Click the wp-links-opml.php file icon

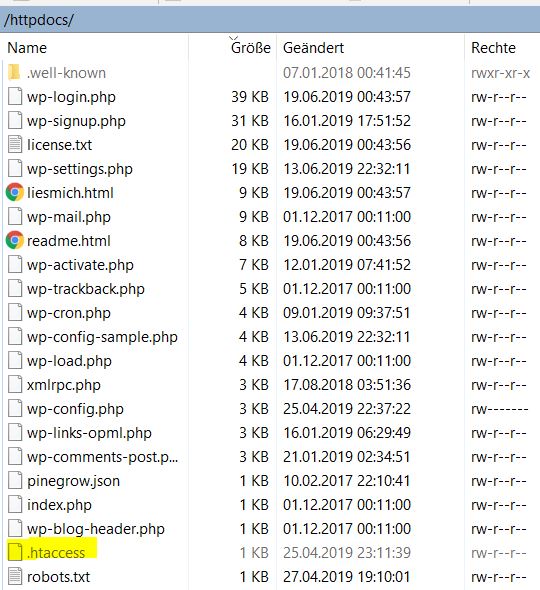(x=15, y=433)
